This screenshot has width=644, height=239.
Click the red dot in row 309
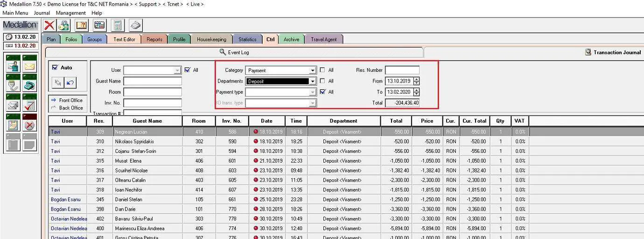point(255,132)
